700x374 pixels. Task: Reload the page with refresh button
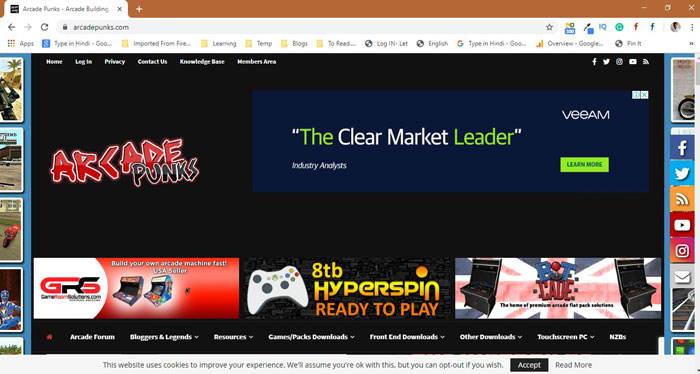(x=44, y=27)
